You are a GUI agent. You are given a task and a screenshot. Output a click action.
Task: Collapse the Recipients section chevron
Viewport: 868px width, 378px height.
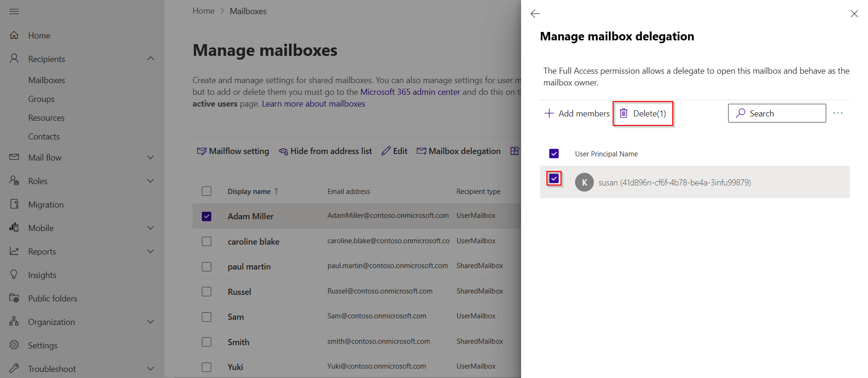tap(151, 58)
